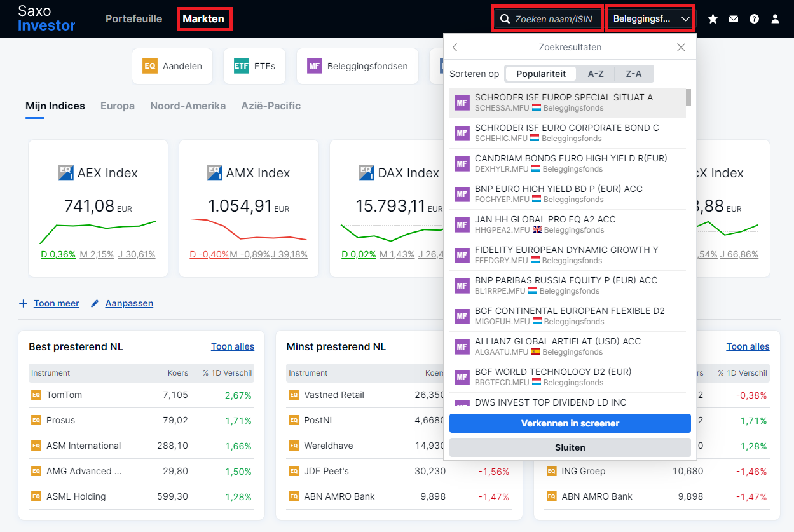Sort search results Z-A
This screenshot has height=532, width=794.
(x=634, y=74)
